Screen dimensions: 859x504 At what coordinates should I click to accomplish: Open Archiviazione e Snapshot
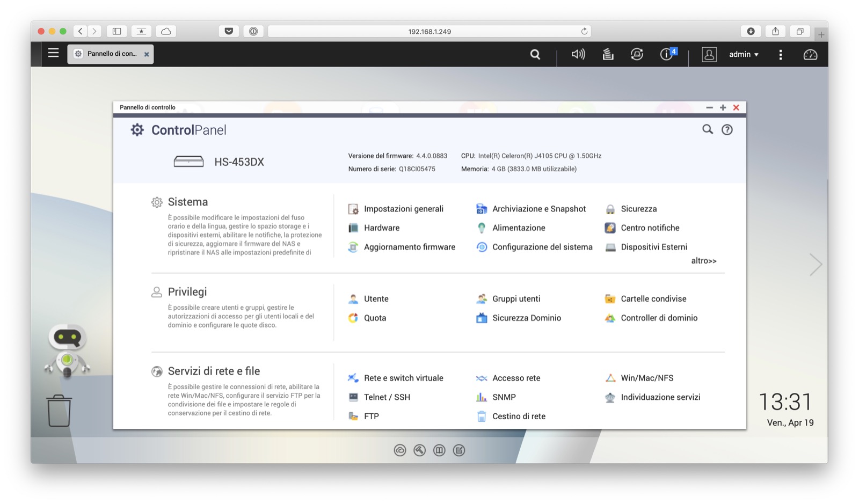point(532,209)
